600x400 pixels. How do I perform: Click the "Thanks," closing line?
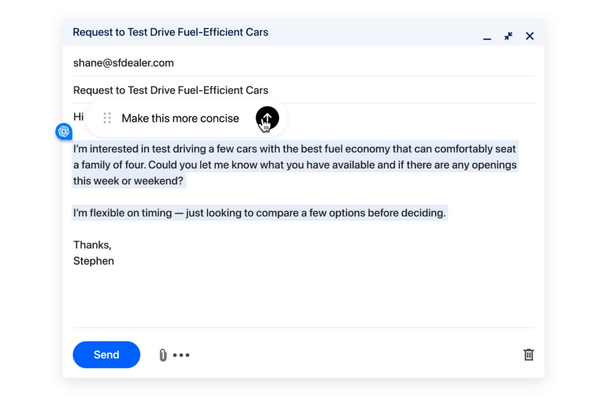coord(92,245)
